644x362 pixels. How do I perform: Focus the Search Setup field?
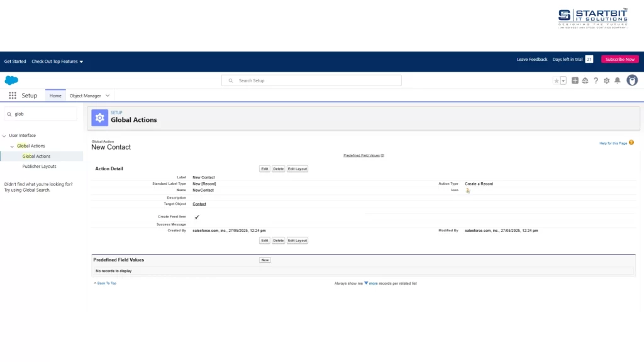(x=312, y=81)
